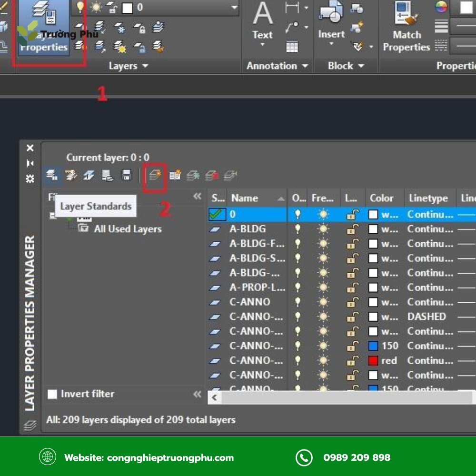Check the Invert filter checkbox
Screen dimensions: 476x476
[52, 394]
